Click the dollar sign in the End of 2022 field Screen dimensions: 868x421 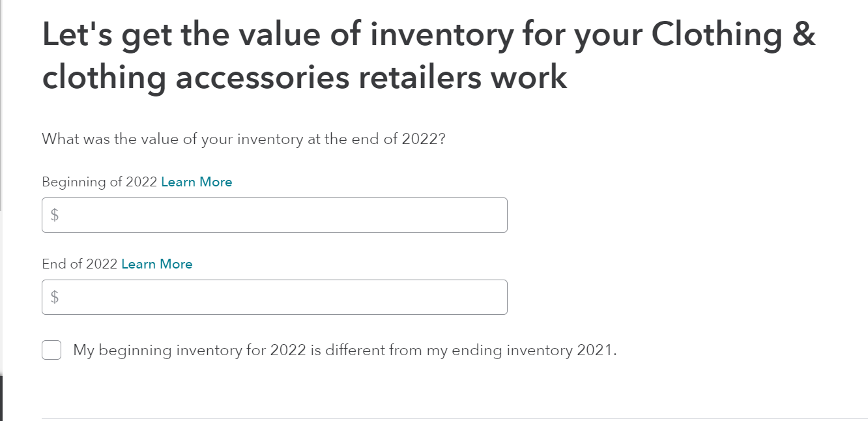[x=55, y=297]
